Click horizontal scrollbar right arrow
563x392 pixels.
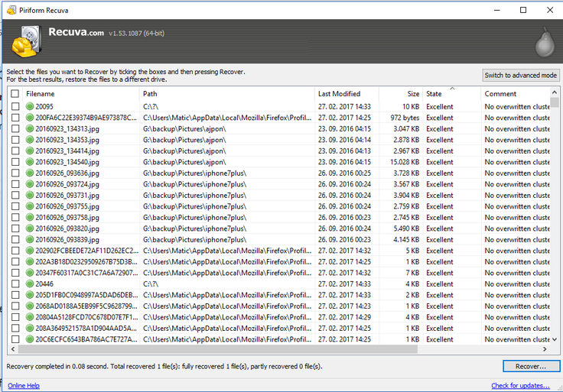[x=545, y=349]
